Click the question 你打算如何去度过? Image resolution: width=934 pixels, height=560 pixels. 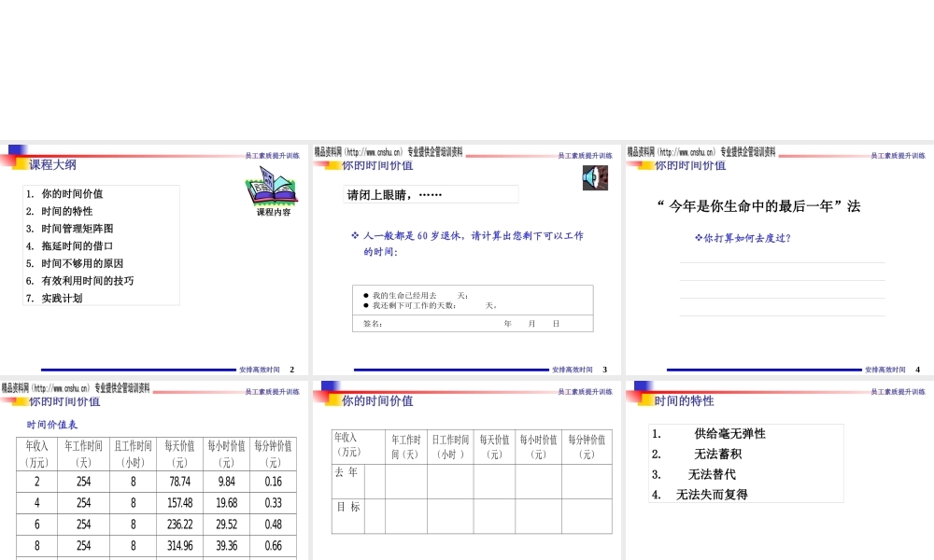click(743, 238)
